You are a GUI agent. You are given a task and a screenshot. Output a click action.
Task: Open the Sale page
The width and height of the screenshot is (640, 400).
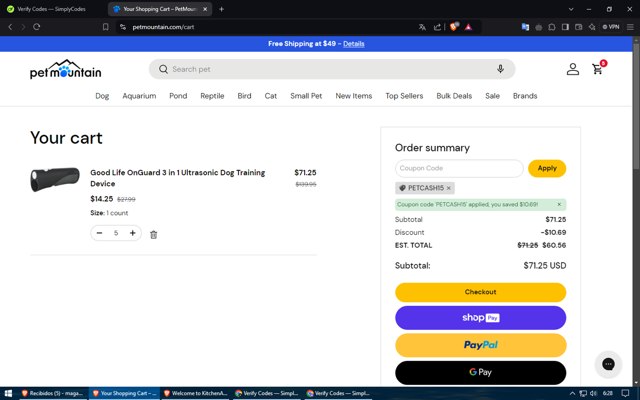[x=492, y=96]
